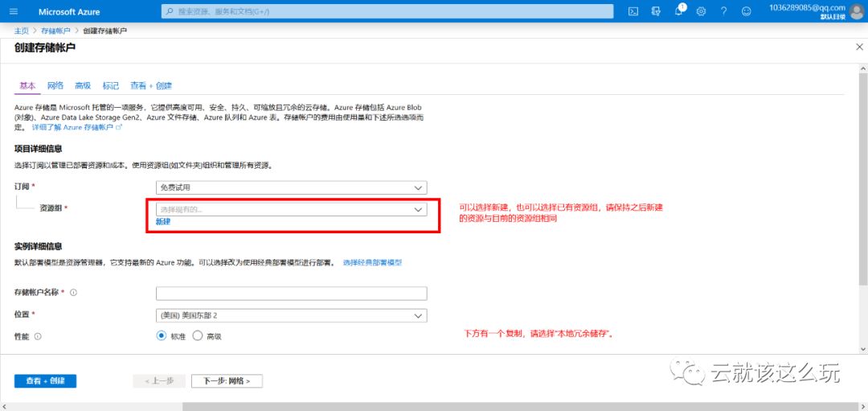Switch to the 查看 + 创建 tab
Viewport: 868px width, 411px height.
click(151, 86)
